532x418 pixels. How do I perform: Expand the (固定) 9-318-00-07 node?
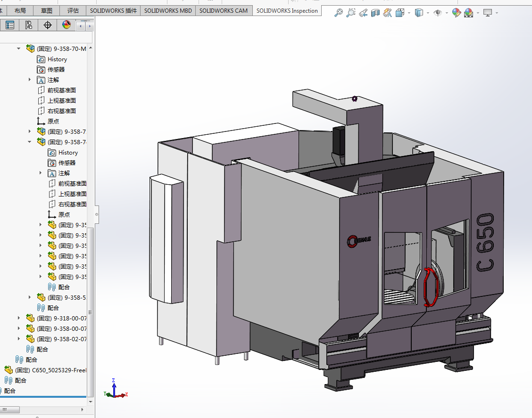click(19, 318)
